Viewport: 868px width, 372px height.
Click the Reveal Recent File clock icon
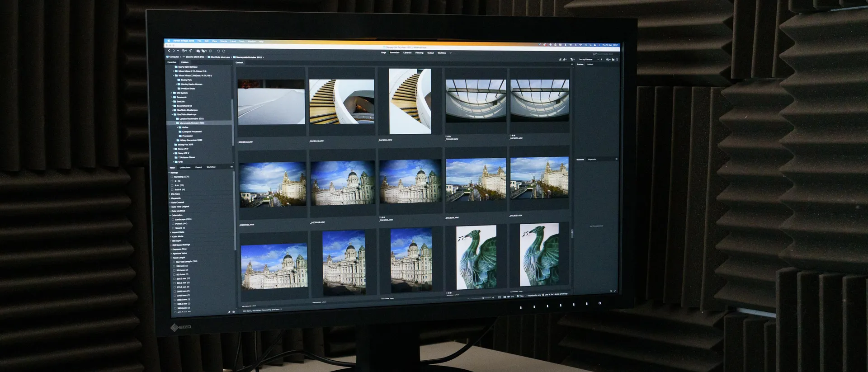point(184,51)
